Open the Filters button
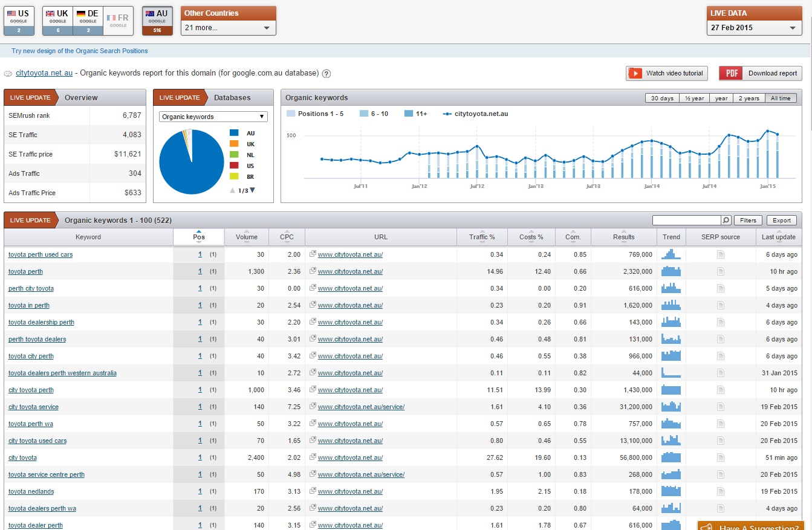The height and width of the screenshot is (530, 812). pyautogui.click(x=748, y=221)
